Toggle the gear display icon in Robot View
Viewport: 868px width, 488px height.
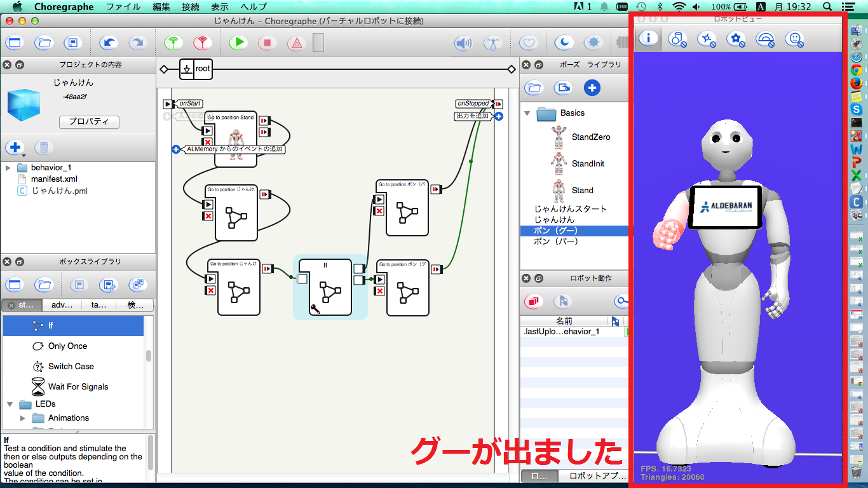[x=736, y=39]
